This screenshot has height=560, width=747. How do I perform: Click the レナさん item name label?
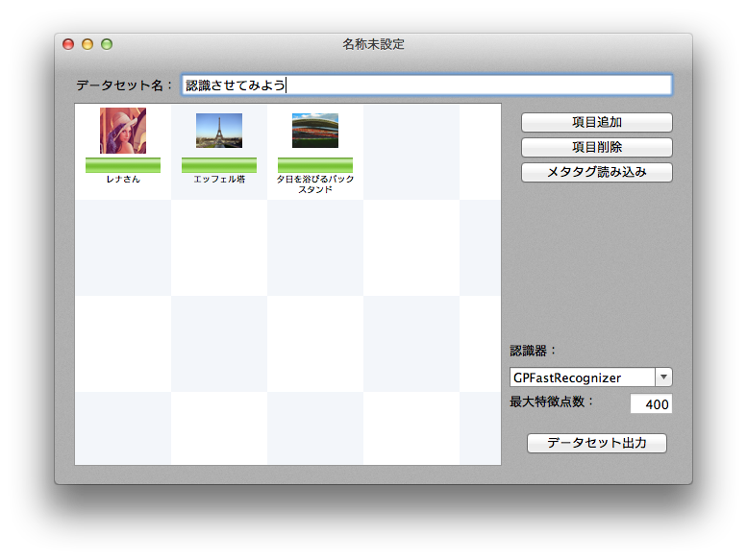(x=123, y=180)
